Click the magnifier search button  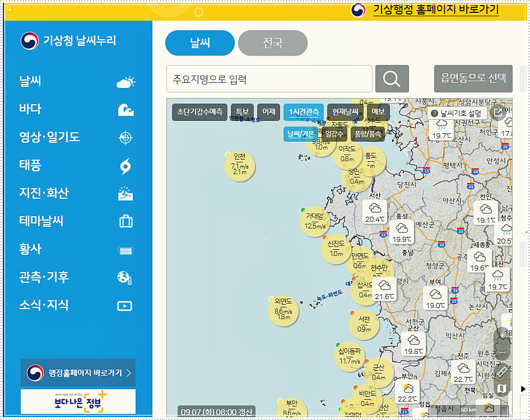pos(392,79)
